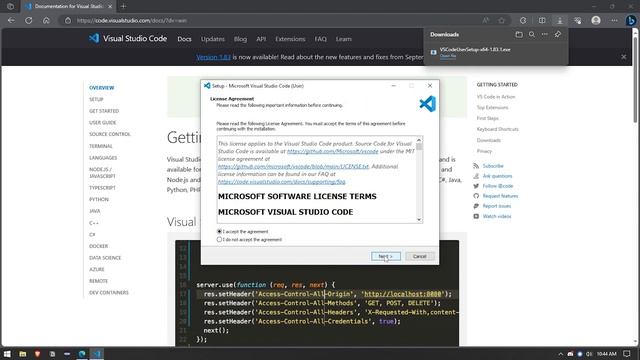The width and height of the screenshot is (640, 360).
Task: Reload the page with the refresh icon
Action: coord(29,20)
